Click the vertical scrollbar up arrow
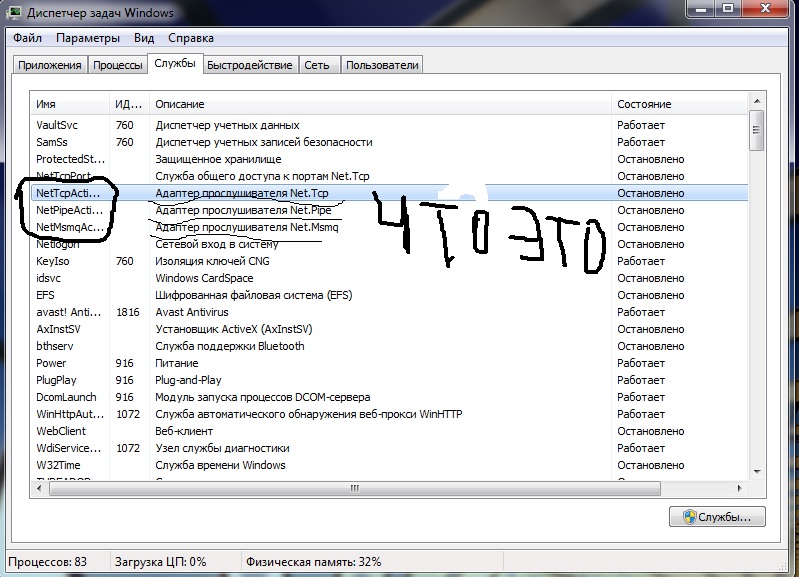The image size is (799, 577). click(x=757, y=101)
